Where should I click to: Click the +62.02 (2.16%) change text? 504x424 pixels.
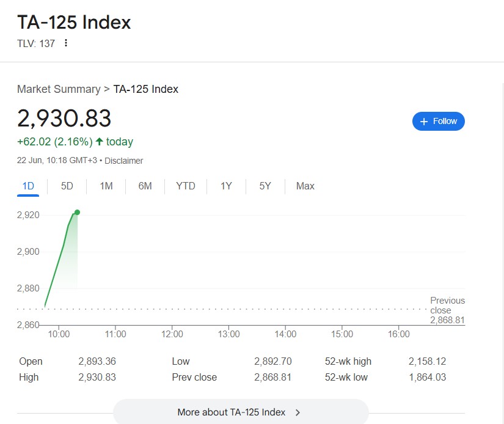pyautogui.click(x=54, y=142)
